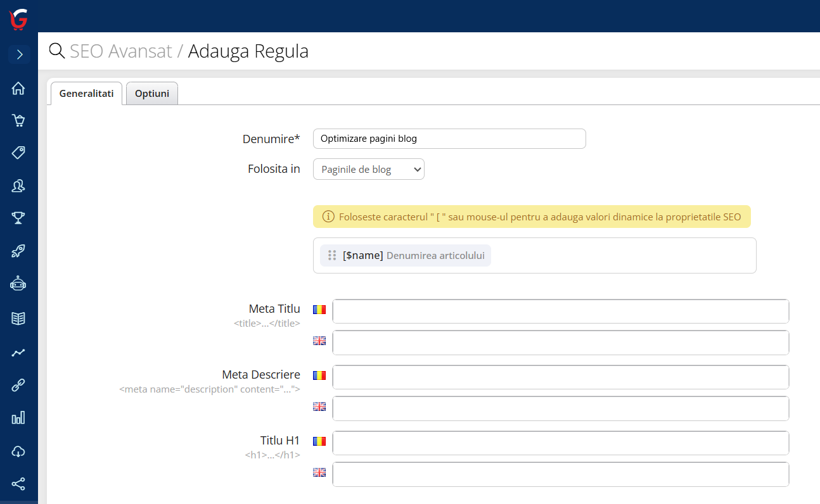This screenshot has width=820, height=504.
Task: Click the info icon in yellow notice
Action: pyautogui.click(x=328, y=217)
